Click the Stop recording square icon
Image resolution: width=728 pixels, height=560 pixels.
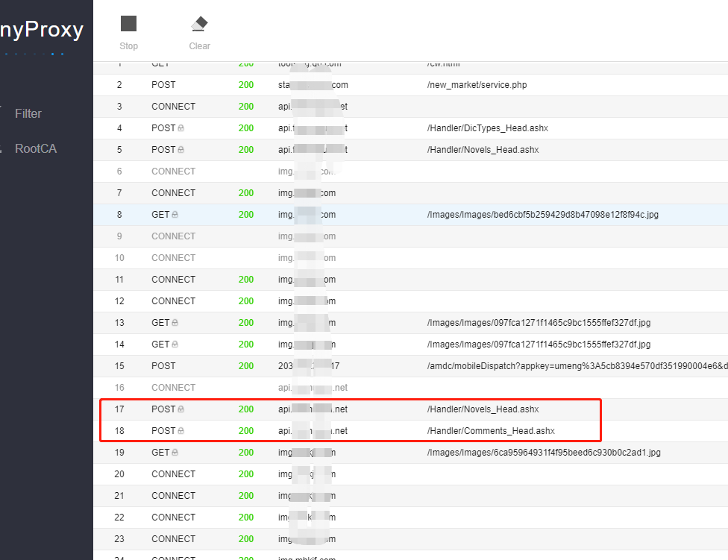tap(128, 24)
